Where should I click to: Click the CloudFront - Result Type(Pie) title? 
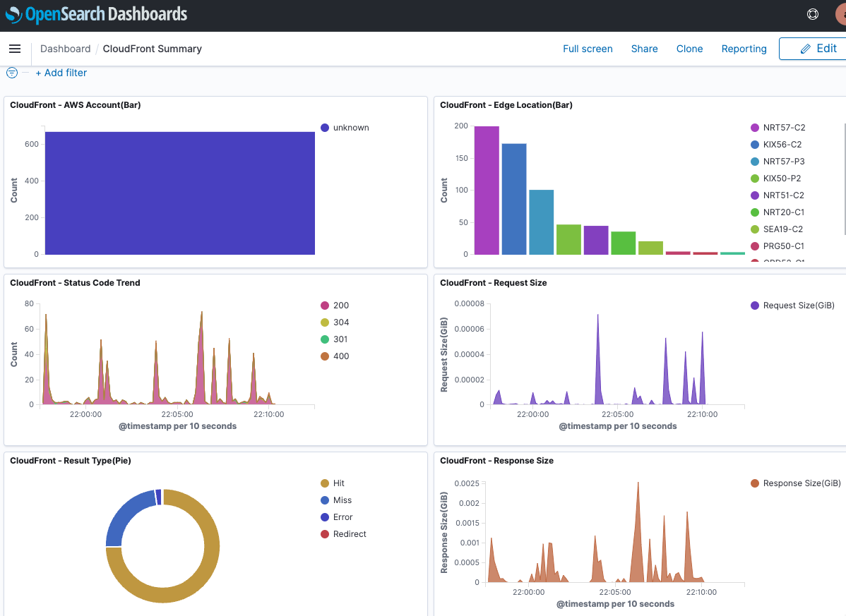(x=71, y=461)
